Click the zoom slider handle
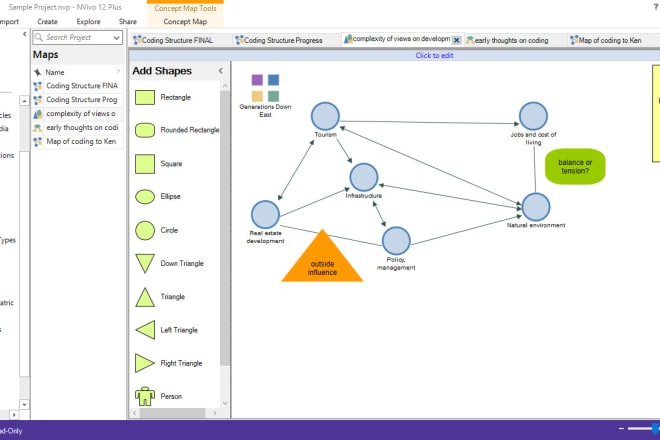The width and height of the screenshot is (660, 440). [656, 429]
